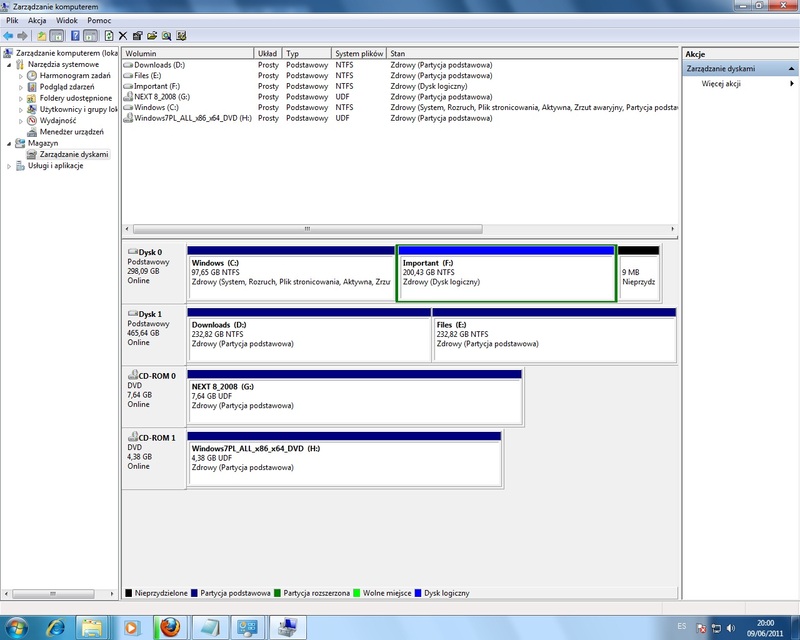Click the volume list horizontal scrollbar thumb

(308, 229)
